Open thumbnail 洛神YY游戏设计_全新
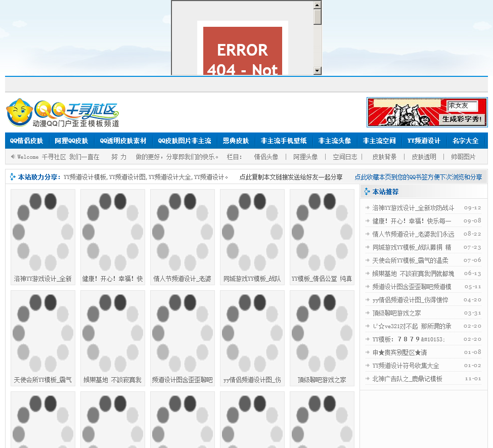This screenshot has height=448, width=493. click(43, 237)
